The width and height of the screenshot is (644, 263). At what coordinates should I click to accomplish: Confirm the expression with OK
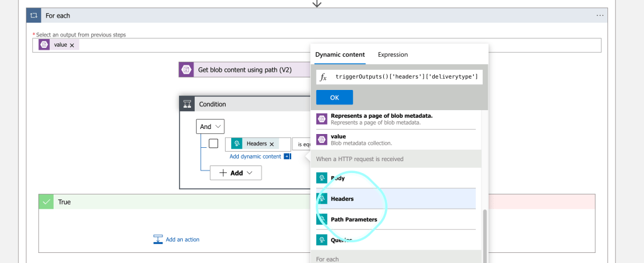pyautogui.click(x=335, y=98)
